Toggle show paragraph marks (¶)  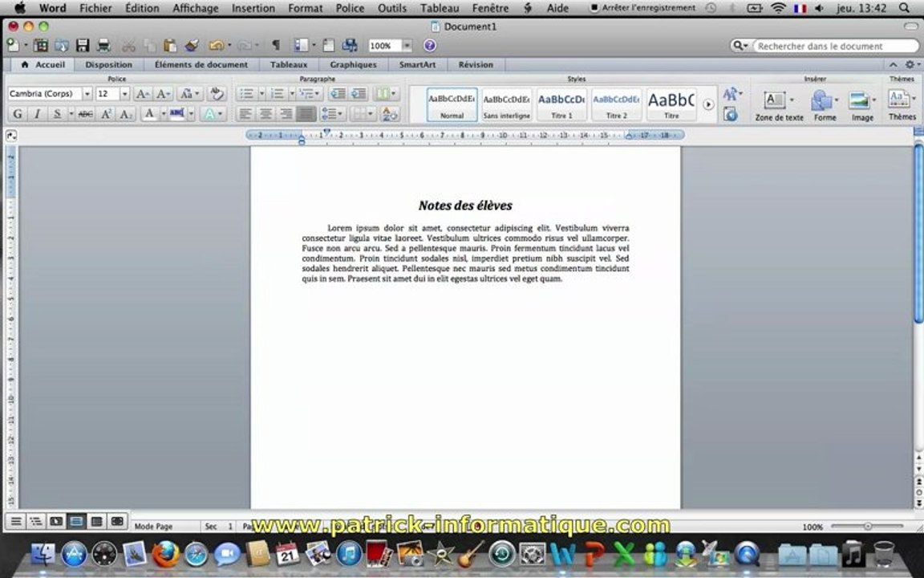click(275, 46)
